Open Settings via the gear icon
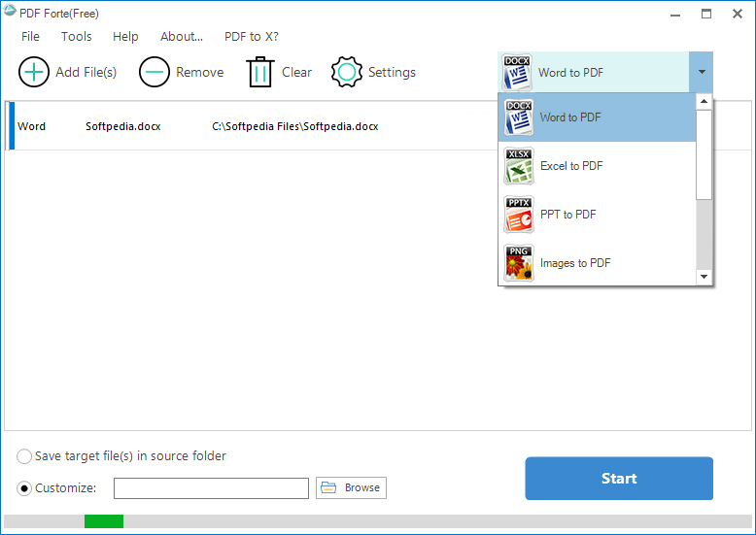The height and width of the screenshot is (535, 756). 347,72
